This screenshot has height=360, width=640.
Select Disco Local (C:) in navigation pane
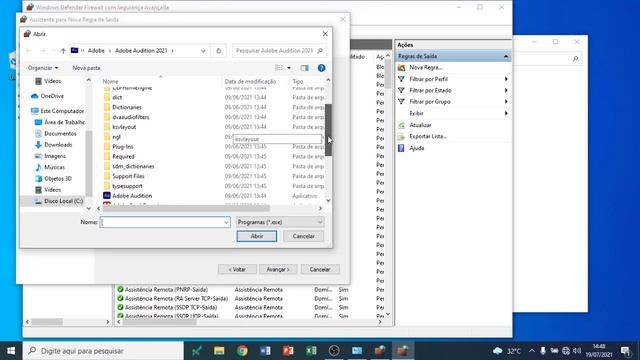(63, 201)
